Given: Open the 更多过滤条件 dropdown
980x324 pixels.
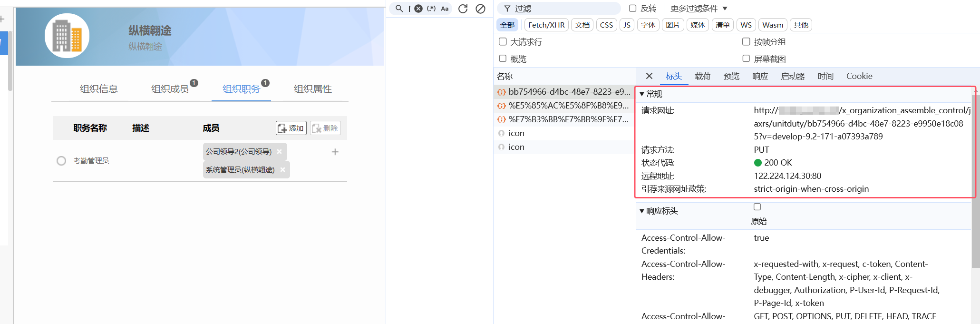Looking at the screenshot, I should pyautogui.click(x=699, y=9).
